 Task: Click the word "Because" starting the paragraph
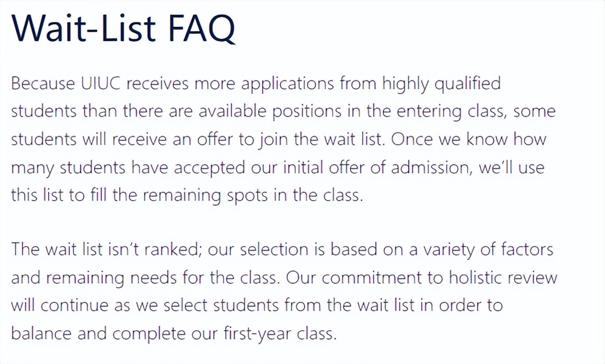43,84
